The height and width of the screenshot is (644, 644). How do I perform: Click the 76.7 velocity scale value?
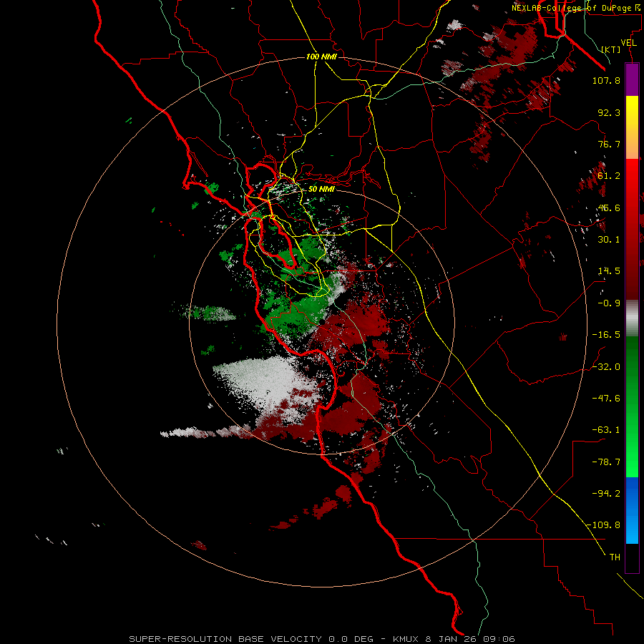609,144
